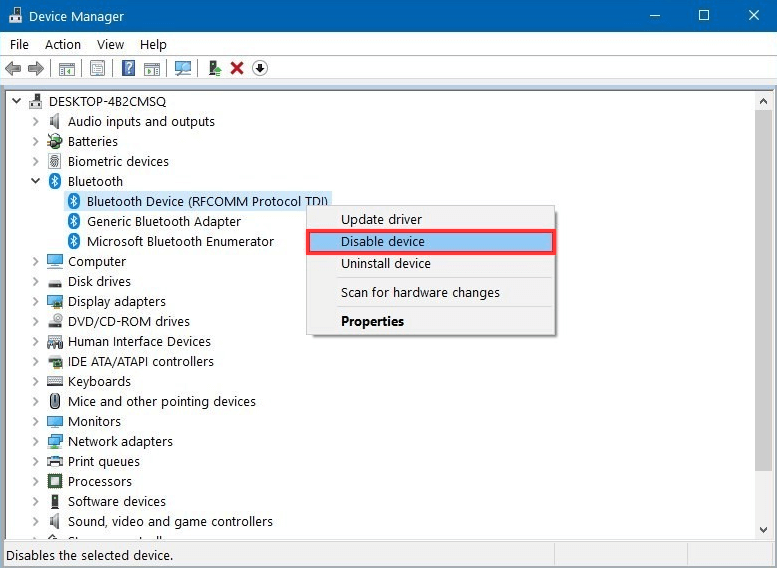This screenshot has width=777, height=568.
Task: Expand the Network adapters chevron
Action: point(35,441)
